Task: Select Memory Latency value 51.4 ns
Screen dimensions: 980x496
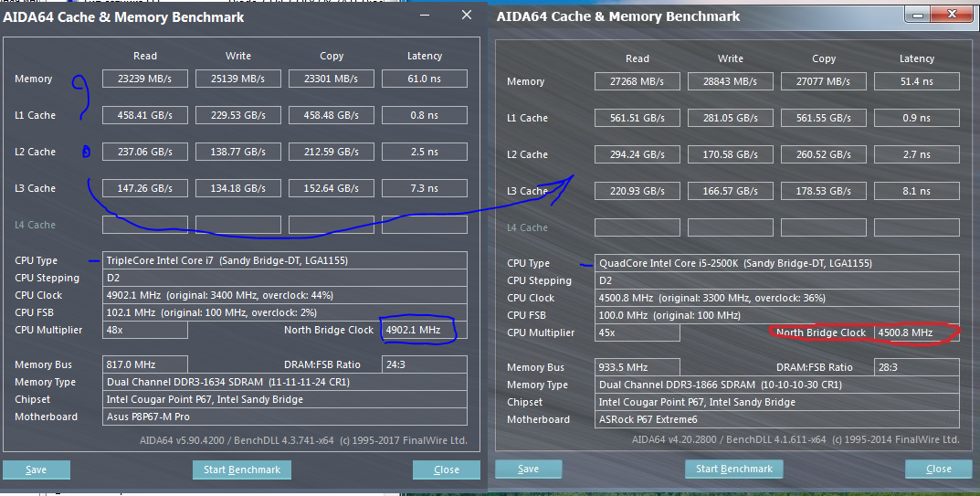Action: [x=916, y=81]
